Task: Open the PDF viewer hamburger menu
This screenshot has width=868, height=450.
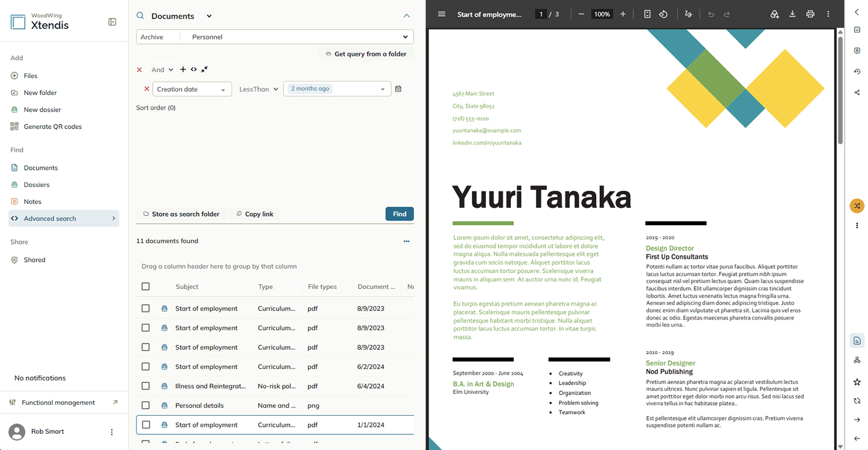Action: (442, 14)
